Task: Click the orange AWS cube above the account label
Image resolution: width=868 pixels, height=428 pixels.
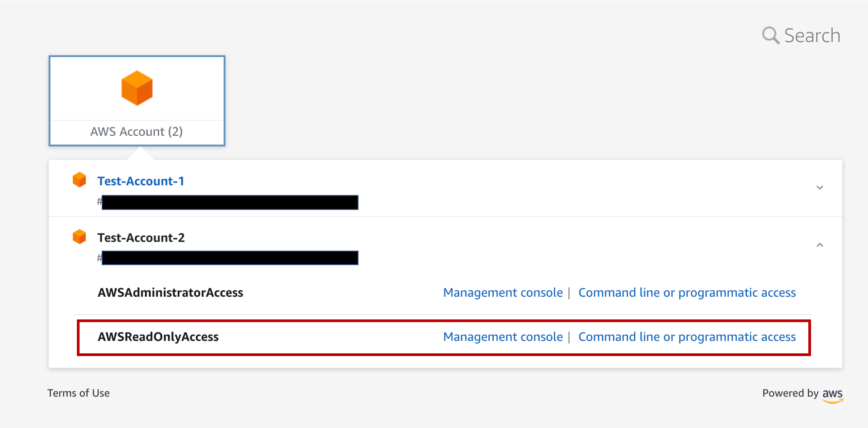Action: [137, 88]
